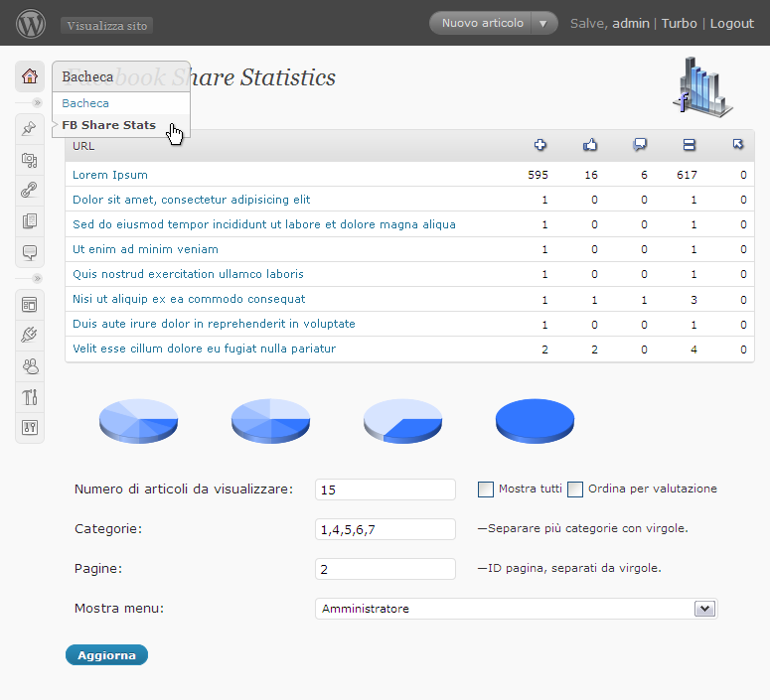
Task: Select FB Share Stats in the flyout menu
Action: click(x=108, y=125)
